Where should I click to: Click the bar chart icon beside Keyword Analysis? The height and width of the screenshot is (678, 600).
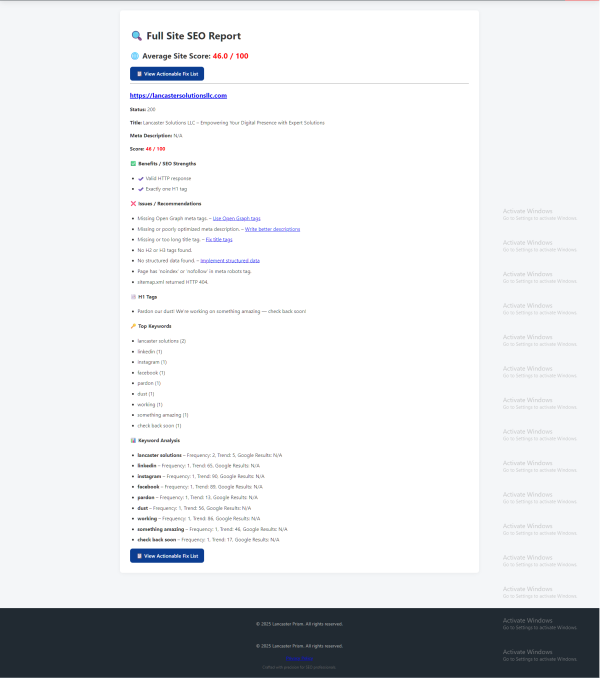point(133,440)
